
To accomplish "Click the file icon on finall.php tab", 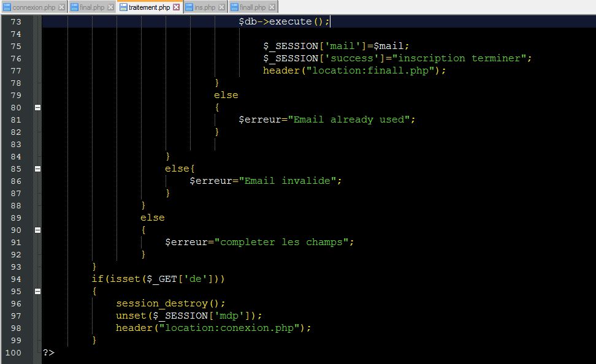I will coord(234,7).
